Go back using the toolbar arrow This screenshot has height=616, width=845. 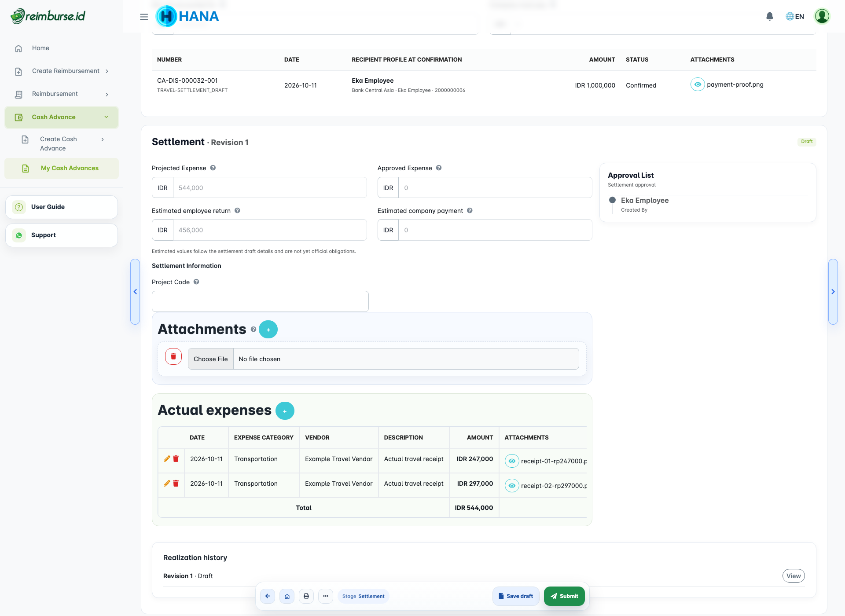pos(268,596)
